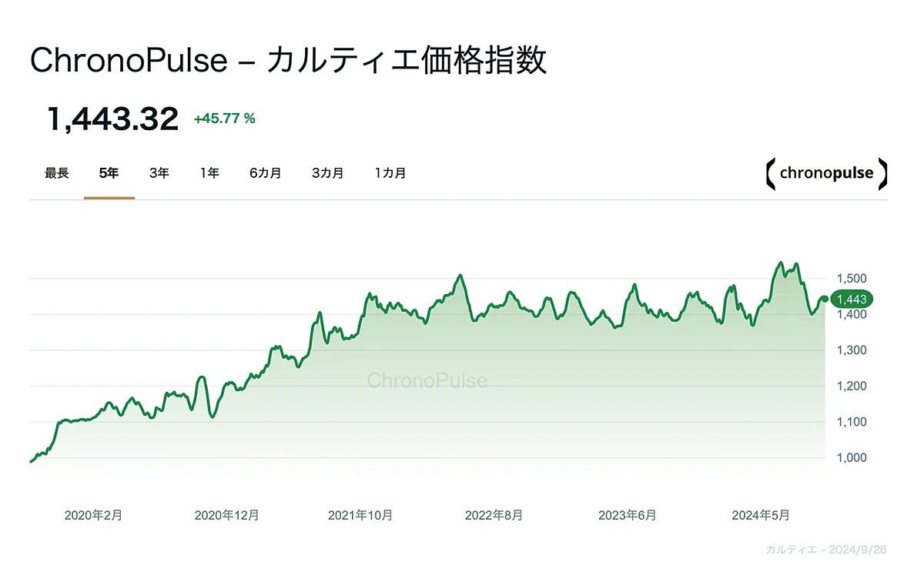Switch to the 6カ月 range
Image resolution: width=924 pixels, height=579 pixels.
[265, 173]
